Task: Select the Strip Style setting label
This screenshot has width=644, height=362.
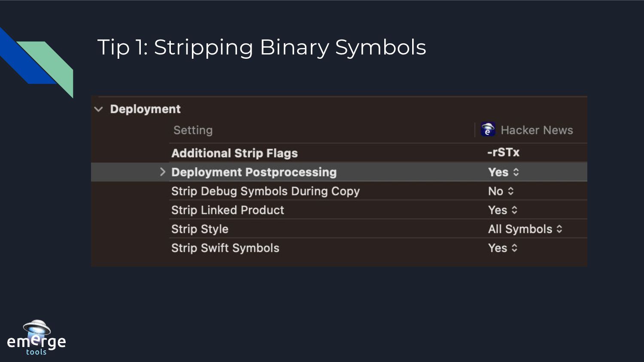Action: click(x=200, y=229)
